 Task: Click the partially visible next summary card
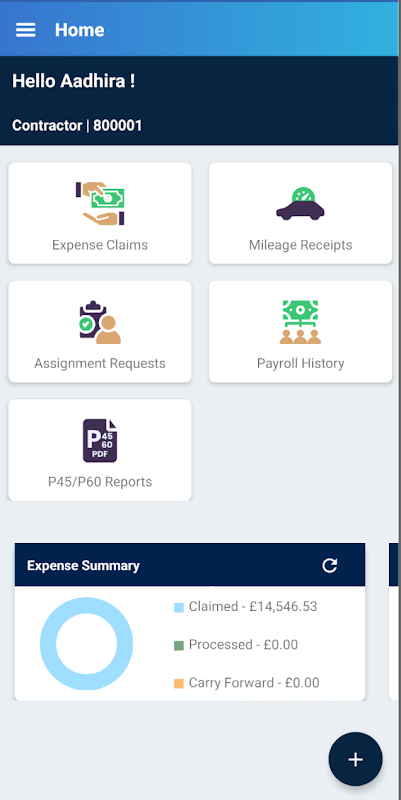point(394,622)
